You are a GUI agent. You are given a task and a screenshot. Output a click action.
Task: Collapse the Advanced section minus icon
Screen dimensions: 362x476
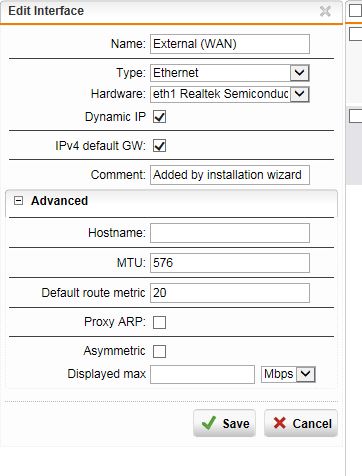coord(18,201)
